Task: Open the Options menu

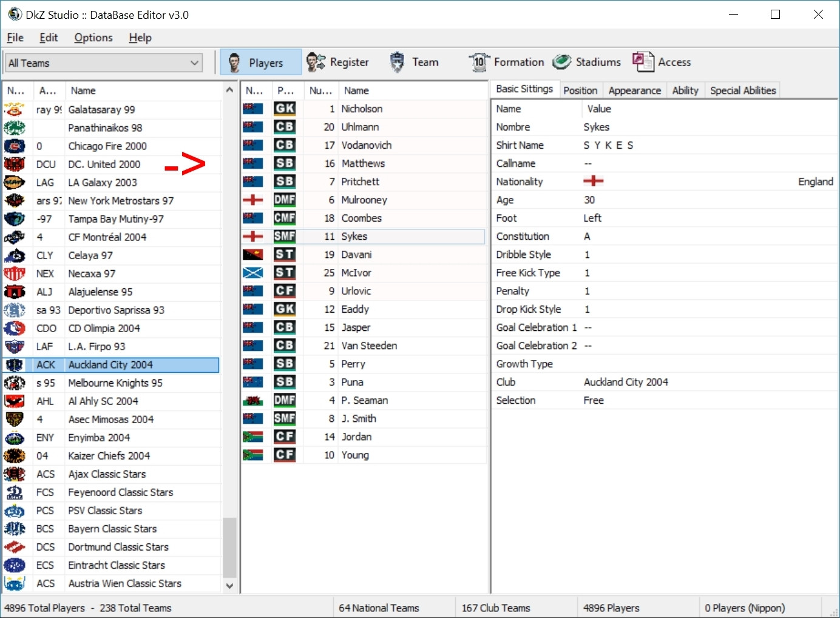Action: pyautogui.click(x=93, y=38)
